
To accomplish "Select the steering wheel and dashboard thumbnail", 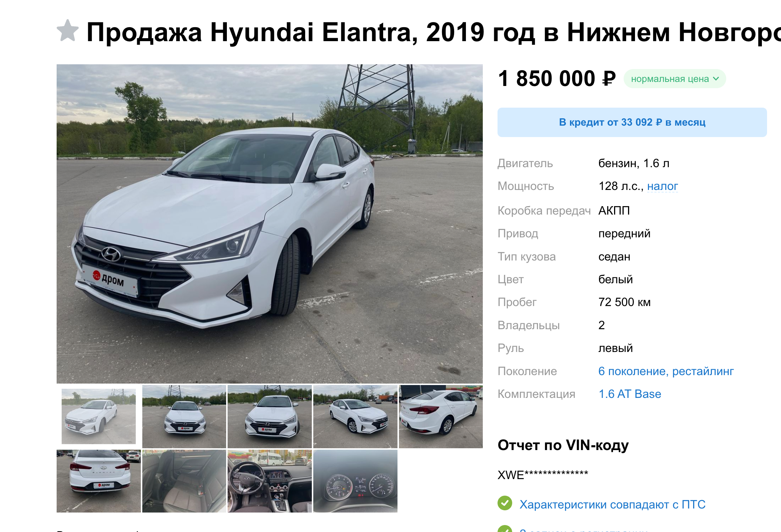I will (270, 481).
